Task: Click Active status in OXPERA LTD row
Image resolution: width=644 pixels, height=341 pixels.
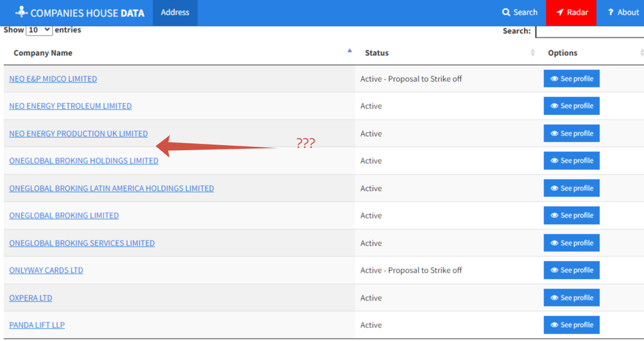Action: 371,298
